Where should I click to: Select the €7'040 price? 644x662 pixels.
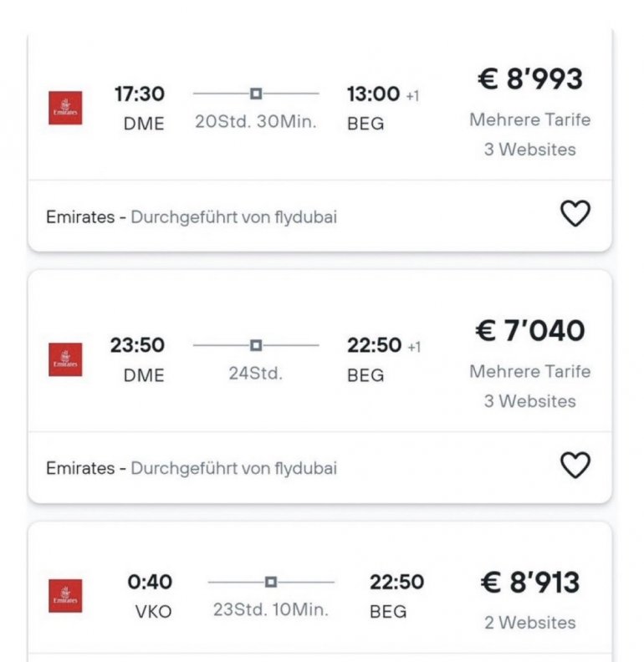click(529, 331)
